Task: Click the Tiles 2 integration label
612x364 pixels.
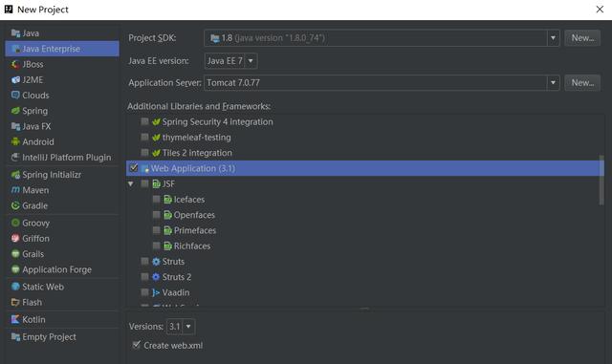Action: click(x=197, y=153)
